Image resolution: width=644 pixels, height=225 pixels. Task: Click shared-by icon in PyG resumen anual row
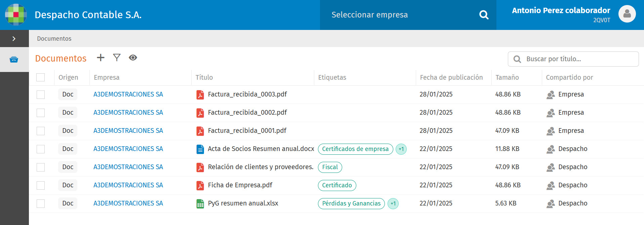click(551, 204)
